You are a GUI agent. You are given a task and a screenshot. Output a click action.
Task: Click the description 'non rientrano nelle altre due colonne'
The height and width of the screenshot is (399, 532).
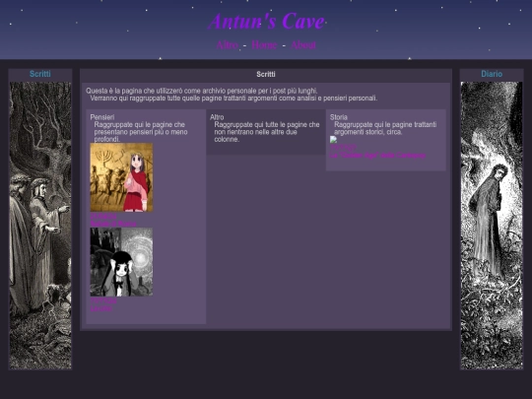[256, 135]
